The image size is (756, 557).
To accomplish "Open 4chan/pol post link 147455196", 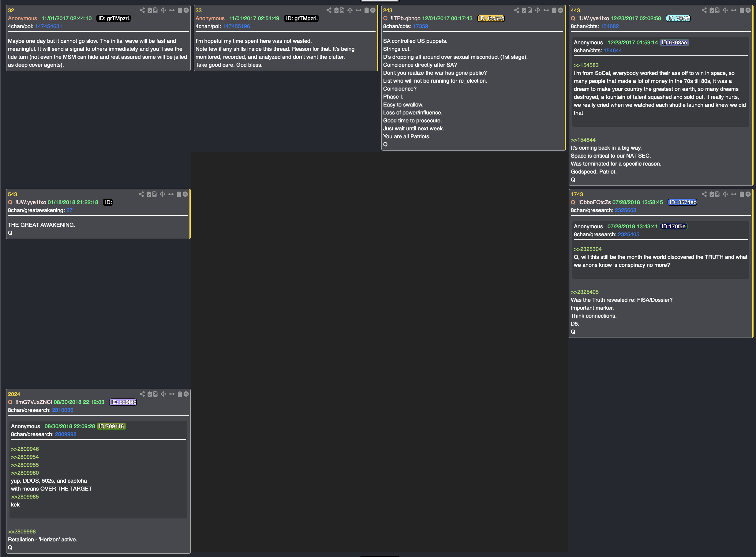I will point(236,26).
